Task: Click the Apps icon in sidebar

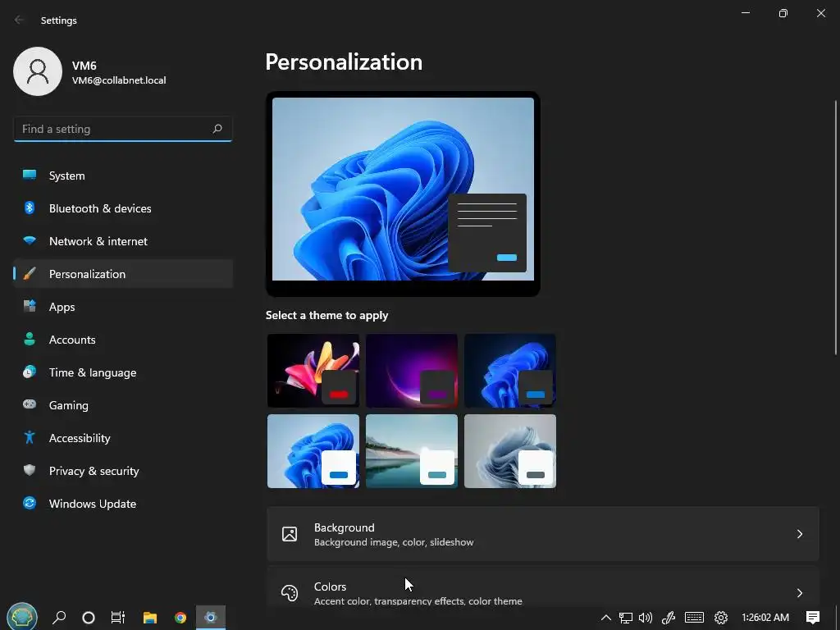Action: (30, 306)
